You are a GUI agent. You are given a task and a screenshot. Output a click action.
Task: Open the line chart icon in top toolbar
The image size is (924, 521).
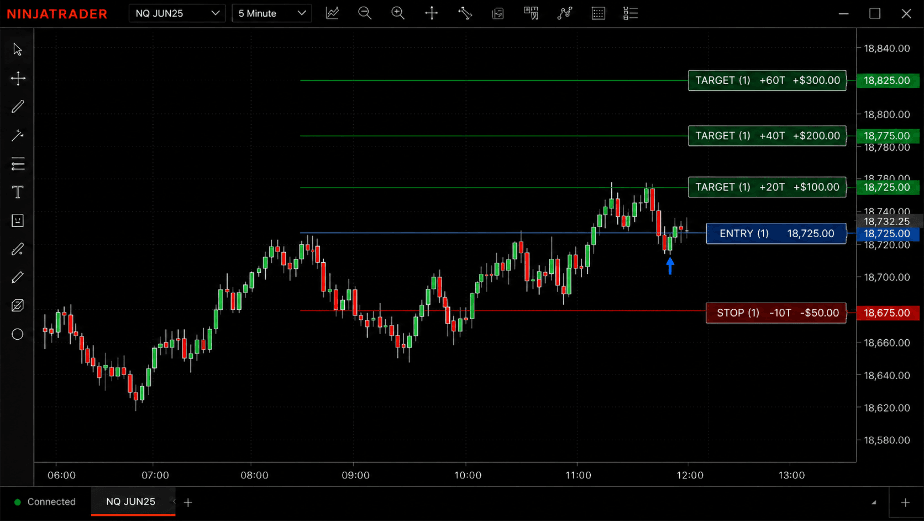pos(332,13)
